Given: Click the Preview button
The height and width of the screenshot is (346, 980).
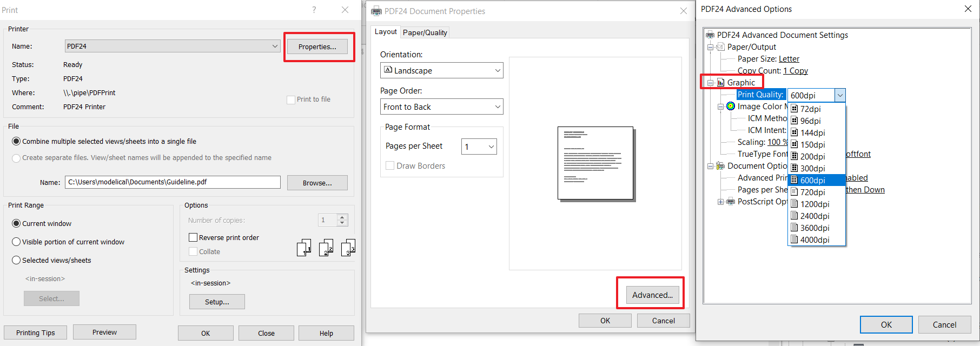Looking at the screenshot, I should (x=104, y=332).
